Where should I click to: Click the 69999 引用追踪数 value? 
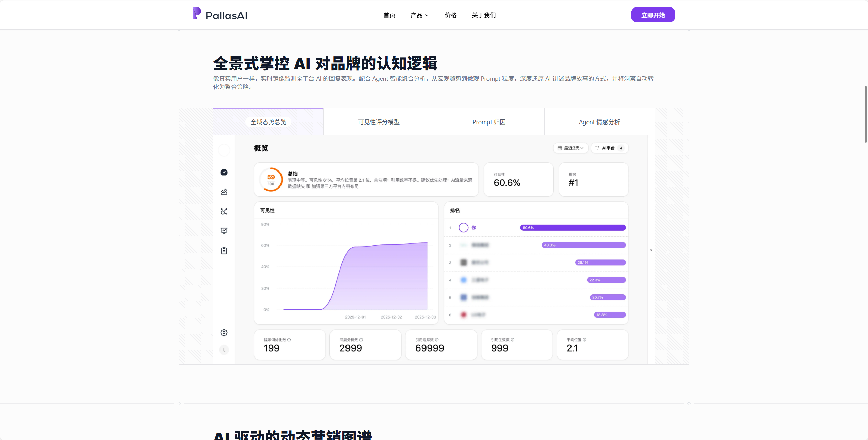(x=430, y=348)
